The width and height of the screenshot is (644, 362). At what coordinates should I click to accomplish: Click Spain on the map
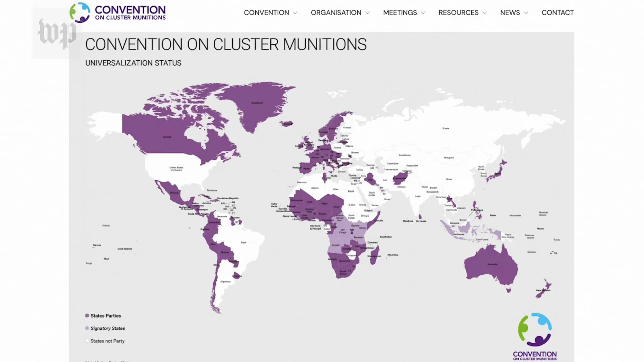[x=307, y=168]
